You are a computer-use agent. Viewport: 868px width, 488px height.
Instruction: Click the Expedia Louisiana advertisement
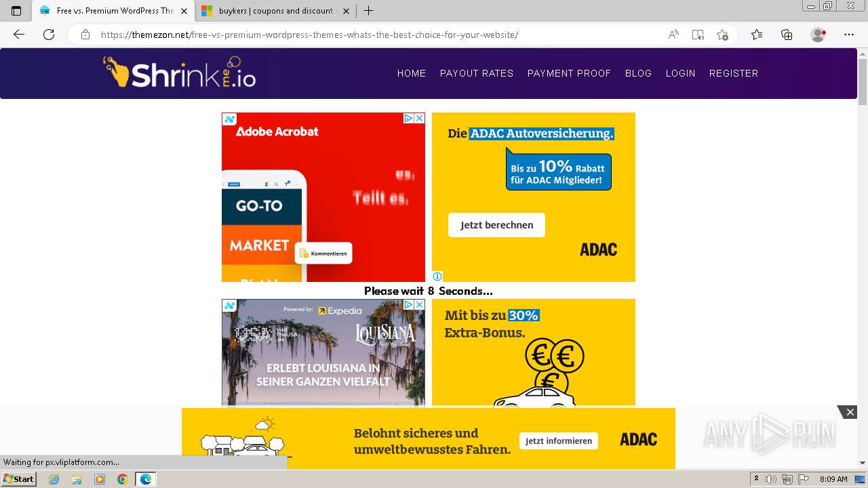coord(323,352)
